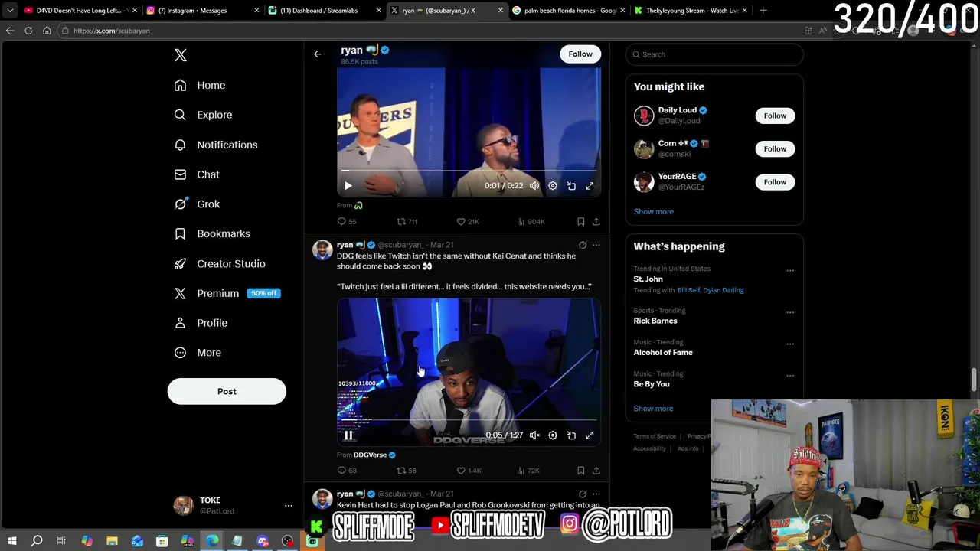Play the top video with Tom Brady
Screen dimensions: 980x551
click(x=348, y=186)
